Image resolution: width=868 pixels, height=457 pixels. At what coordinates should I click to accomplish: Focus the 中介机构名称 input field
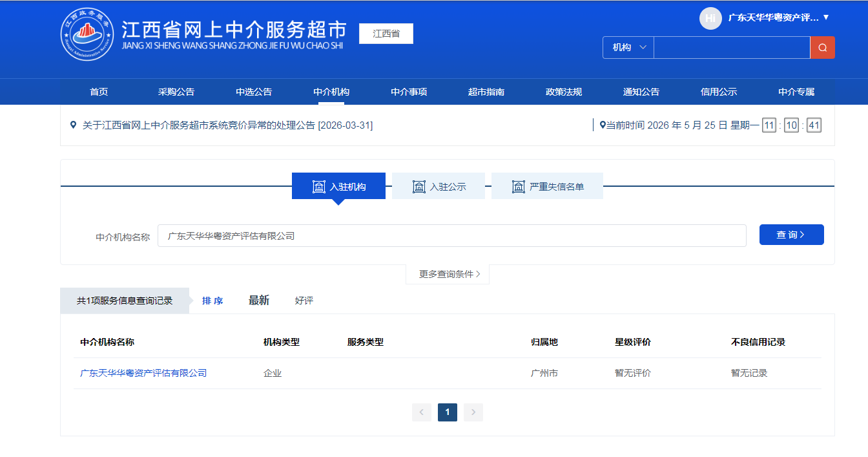coord(452,236)
